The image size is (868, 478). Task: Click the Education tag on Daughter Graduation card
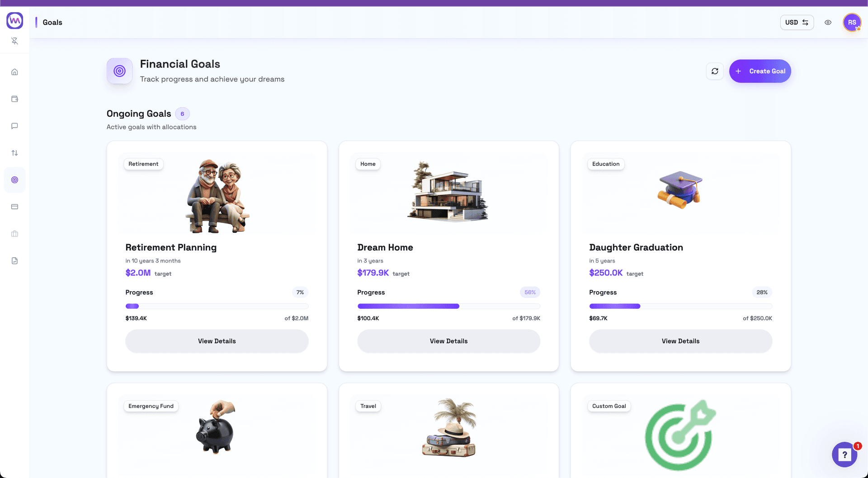click(x=606, y=164)
